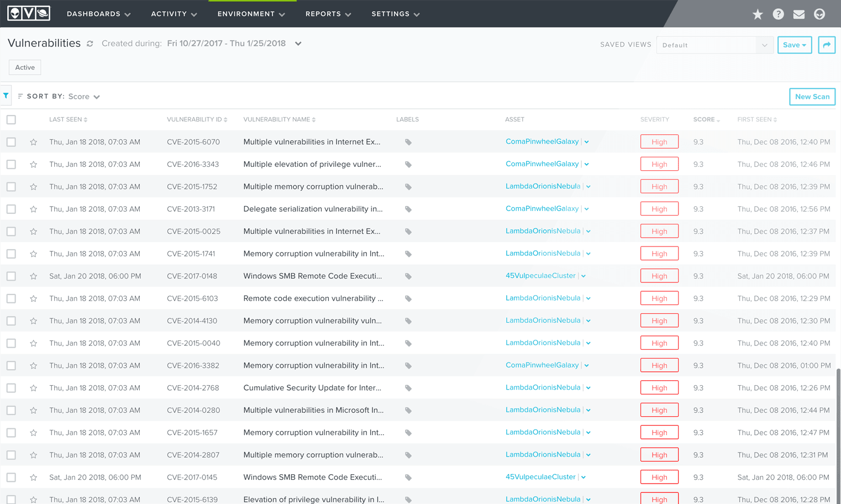
Task: Click the envelope message icon
Action: point(798,14)
